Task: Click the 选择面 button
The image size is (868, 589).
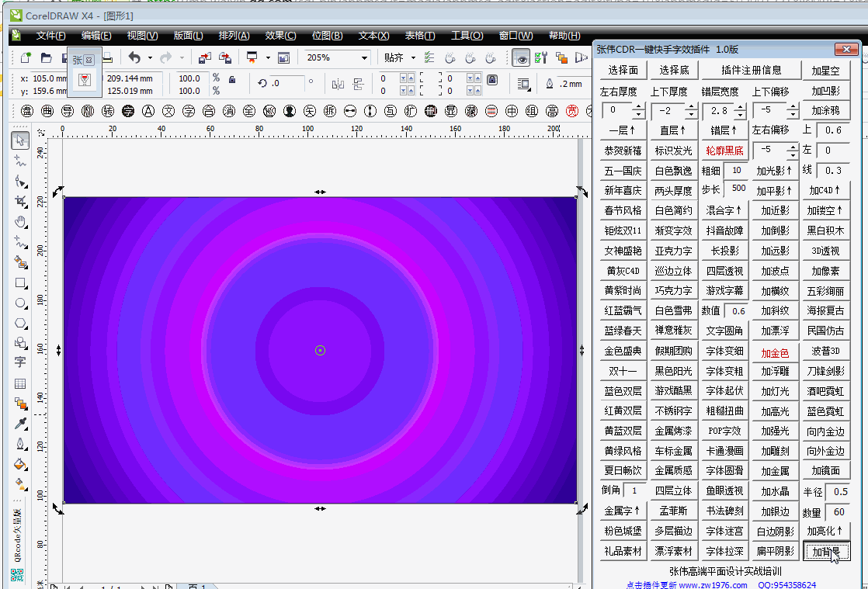Action: tap(623, 71)
